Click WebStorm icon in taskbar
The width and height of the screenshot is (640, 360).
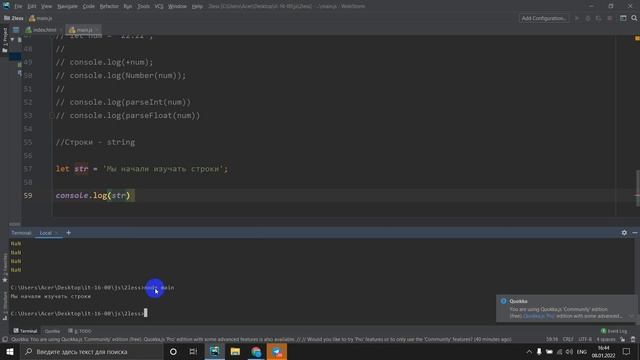coord(215,351)
